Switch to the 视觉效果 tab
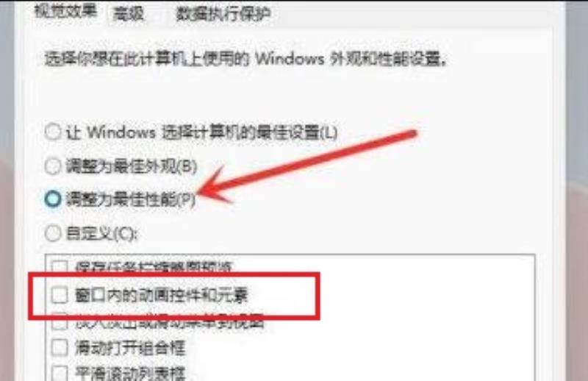The width and height of the screenshot is (588, 381). point(66,11)
